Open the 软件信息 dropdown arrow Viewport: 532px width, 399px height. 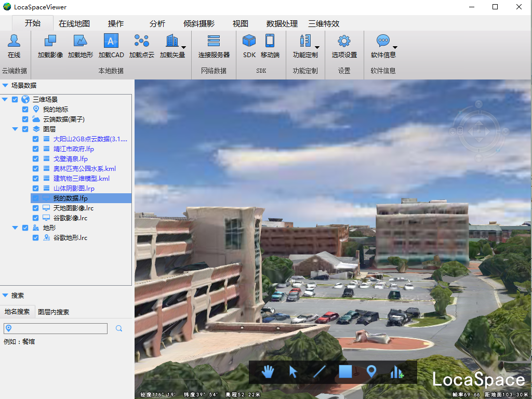click(x=395, y=47)
